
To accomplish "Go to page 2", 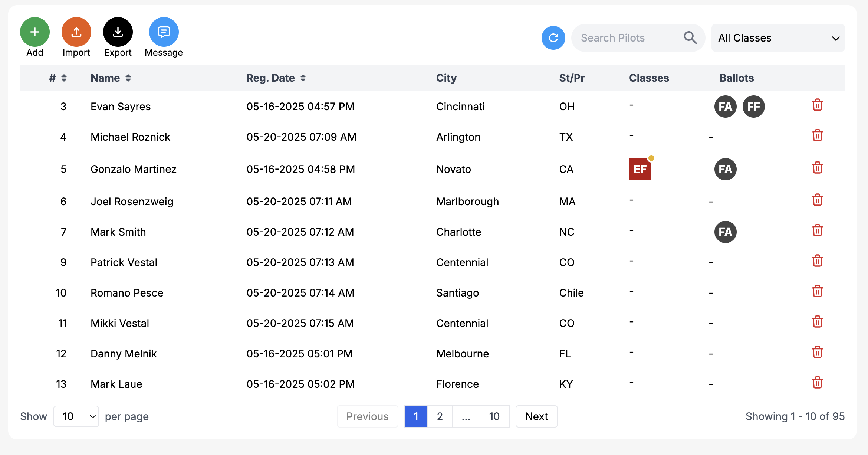I will [x=440, y=416].
